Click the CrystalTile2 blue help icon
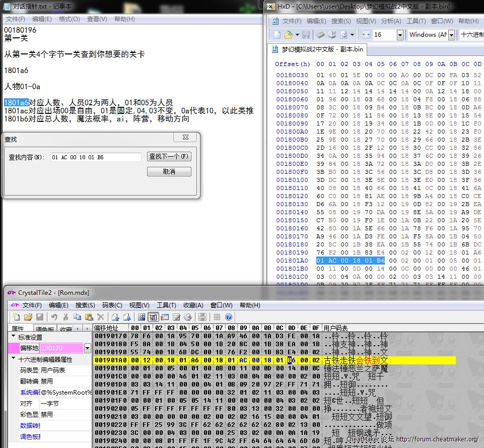The width and height of the screenshot is (484, 448). [x=229, y=317]
